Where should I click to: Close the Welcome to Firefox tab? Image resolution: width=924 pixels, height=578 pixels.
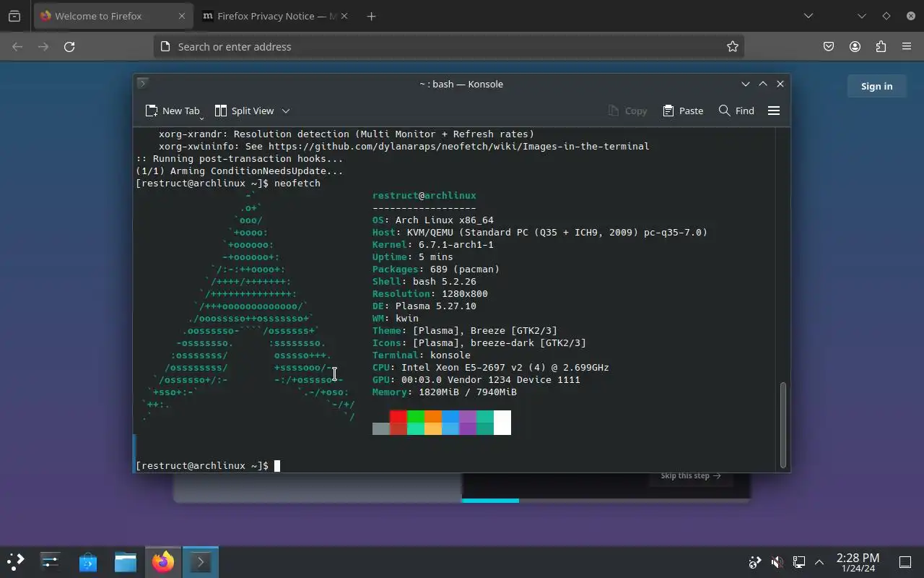[x=182, y=16]
